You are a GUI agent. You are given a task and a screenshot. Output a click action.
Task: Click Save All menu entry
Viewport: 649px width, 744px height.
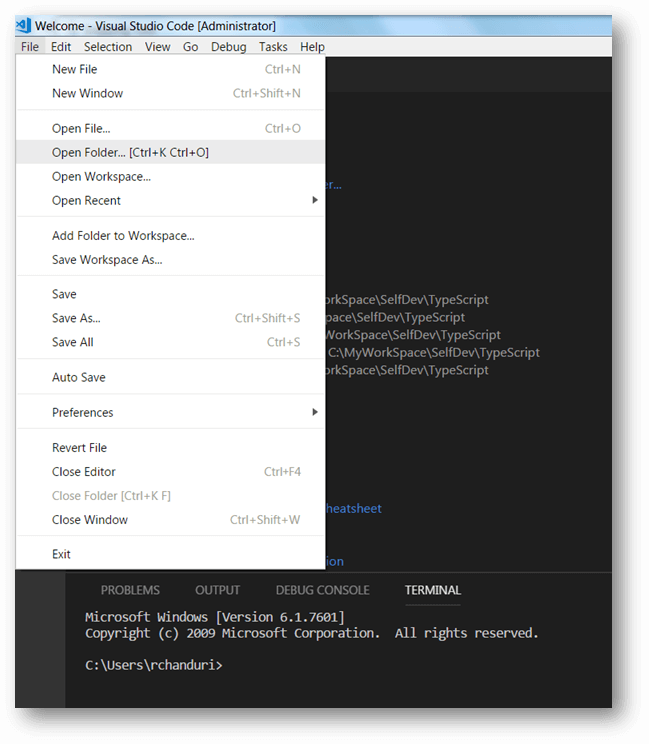coord(170,342)
